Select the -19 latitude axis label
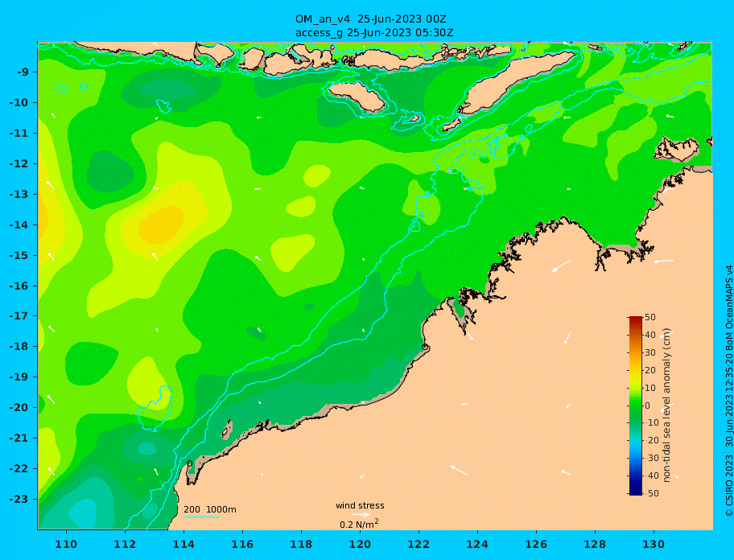Screen dimensions: 734x560 point(19,377)
